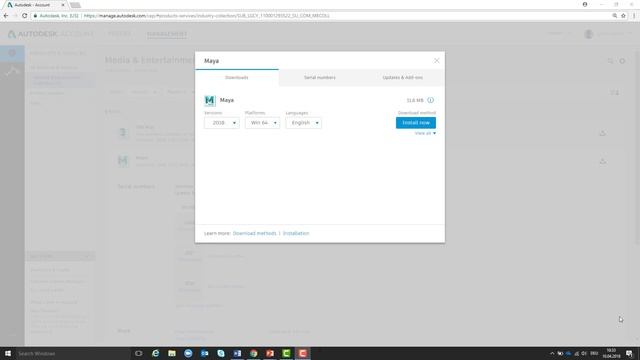The width and height of the screenshot is (640, 360).
Task: Close the Autodesk Account browser tab
Action: (63, 5)
